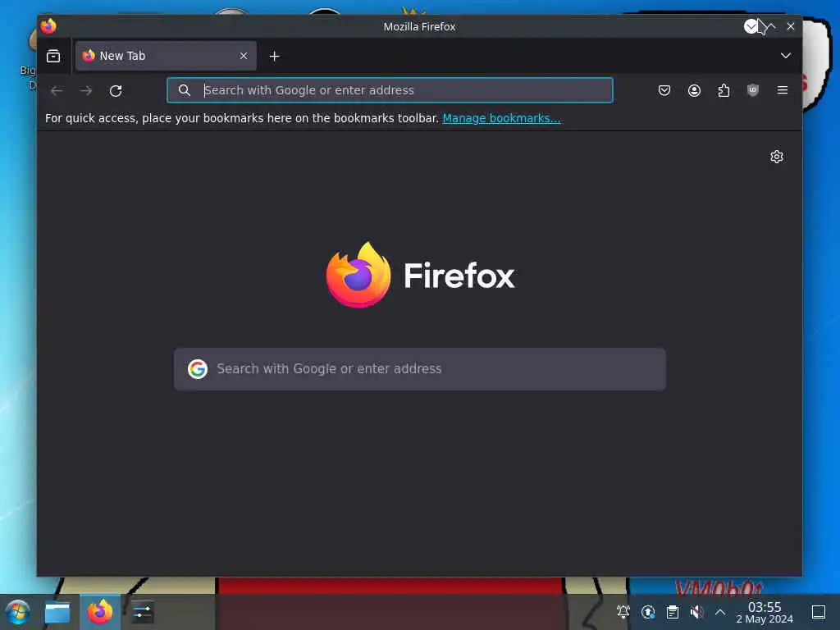
Task: Open Firefox View from the tab bar
Action: [x=53, y=56]
